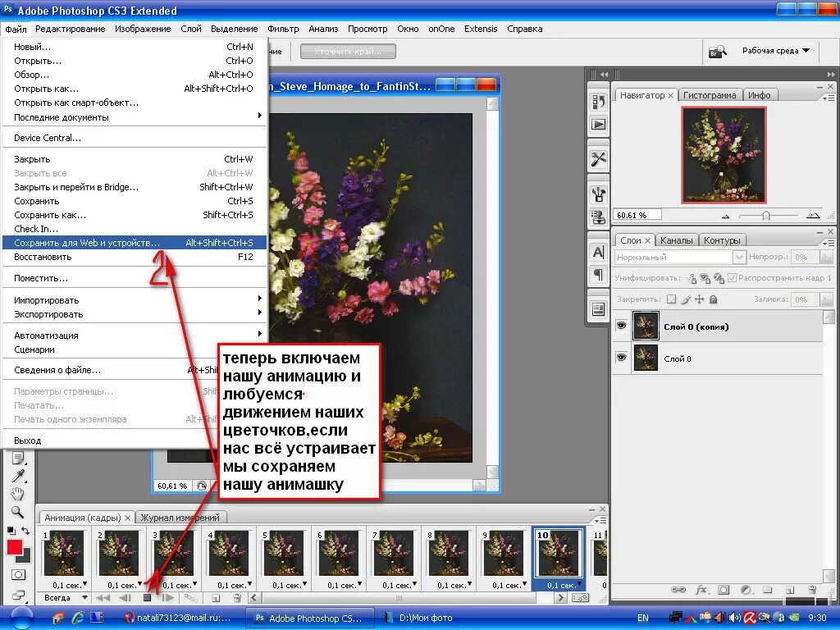
Task: Expand the Последние документы submenu
Action: point(134,116)
